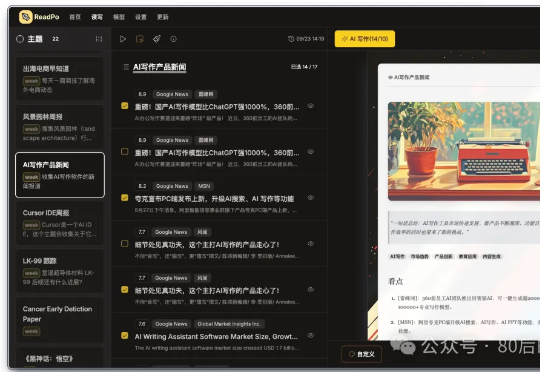Open the 《黑神话：悟空》 topic card
The width and height of the screenshot is (540, 372).
point(60,358)
